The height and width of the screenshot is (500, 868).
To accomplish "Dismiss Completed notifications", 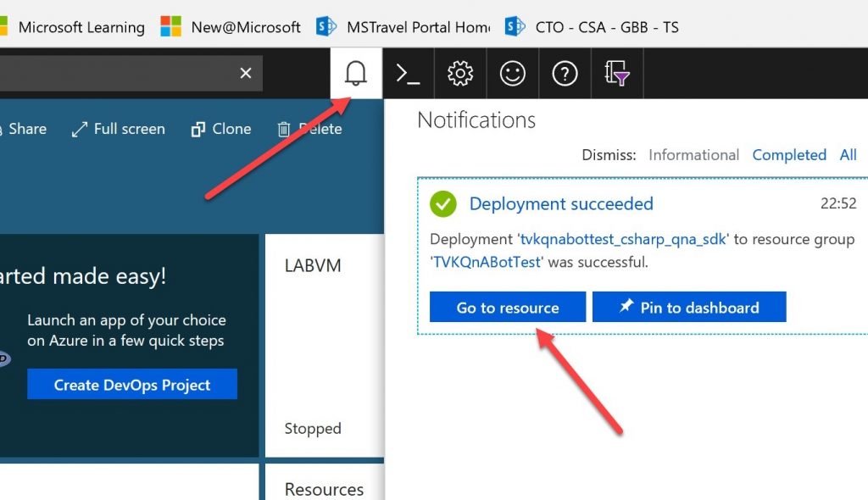I will point(789,155).
